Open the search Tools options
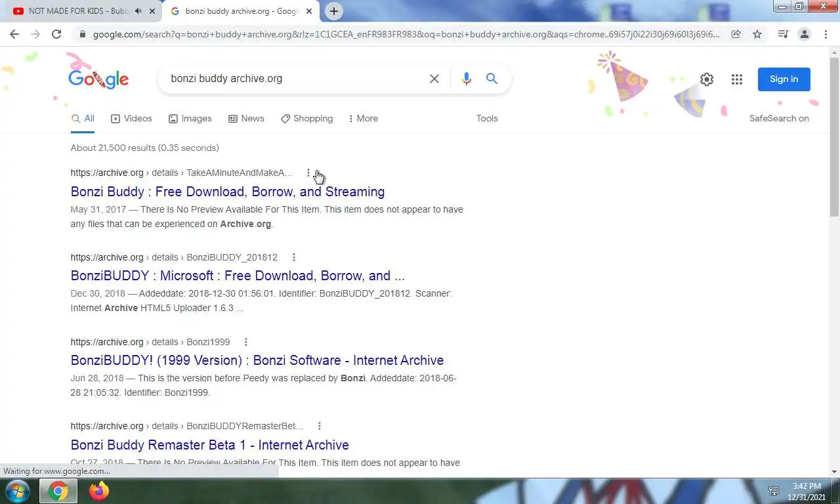This screenshot has height=504, width=840. [487, 119]
